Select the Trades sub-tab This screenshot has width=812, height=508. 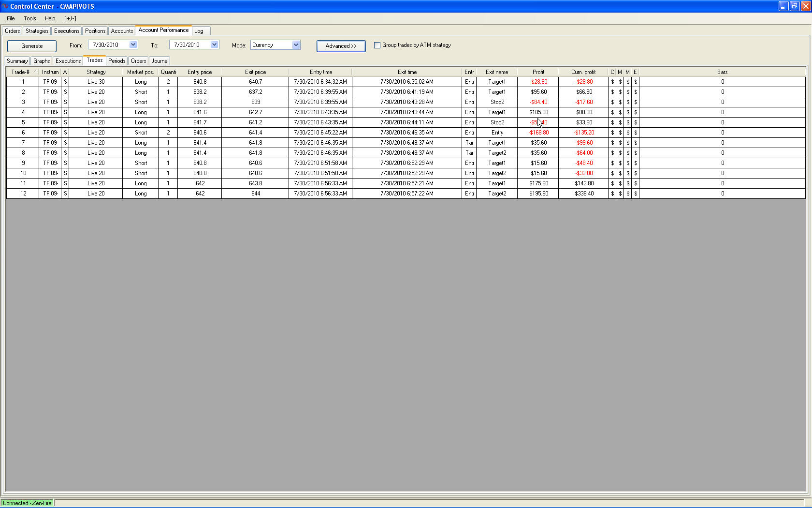tap(95, 60)
